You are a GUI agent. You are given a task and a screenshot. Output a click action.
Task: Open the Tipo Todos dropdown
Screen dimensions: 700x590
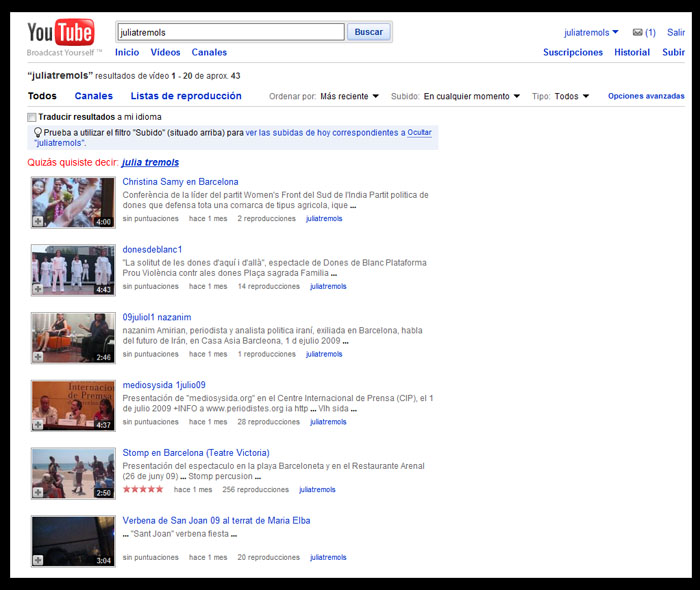(572, 96)
